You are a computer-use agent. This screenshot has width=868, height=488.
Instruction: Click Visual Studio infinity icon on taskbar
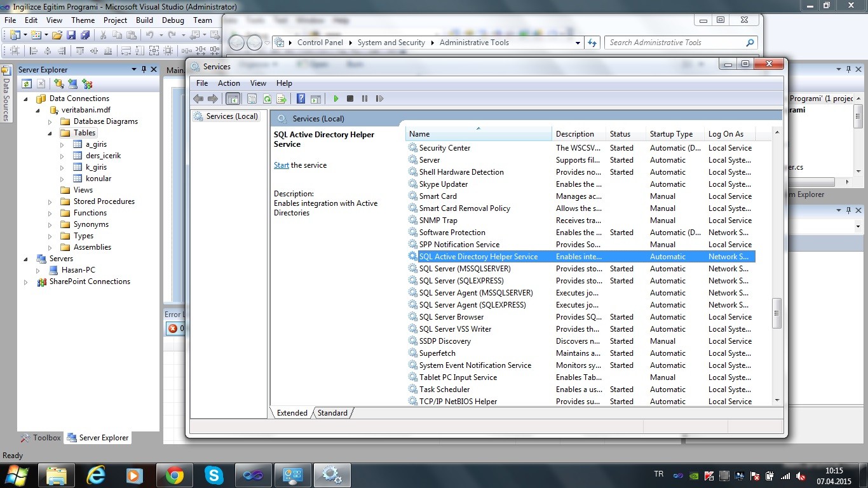(253, 475)
